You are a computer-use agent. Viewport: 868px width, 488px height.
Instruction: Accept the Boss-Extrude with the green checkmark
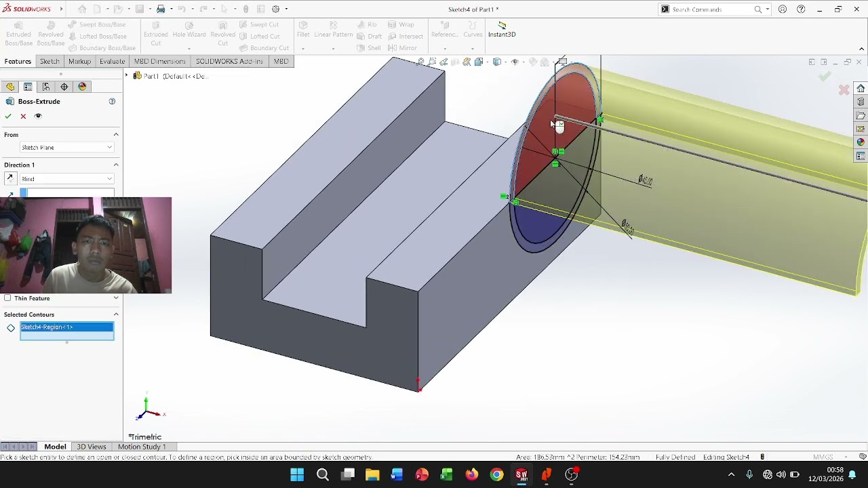coord(8,116)
